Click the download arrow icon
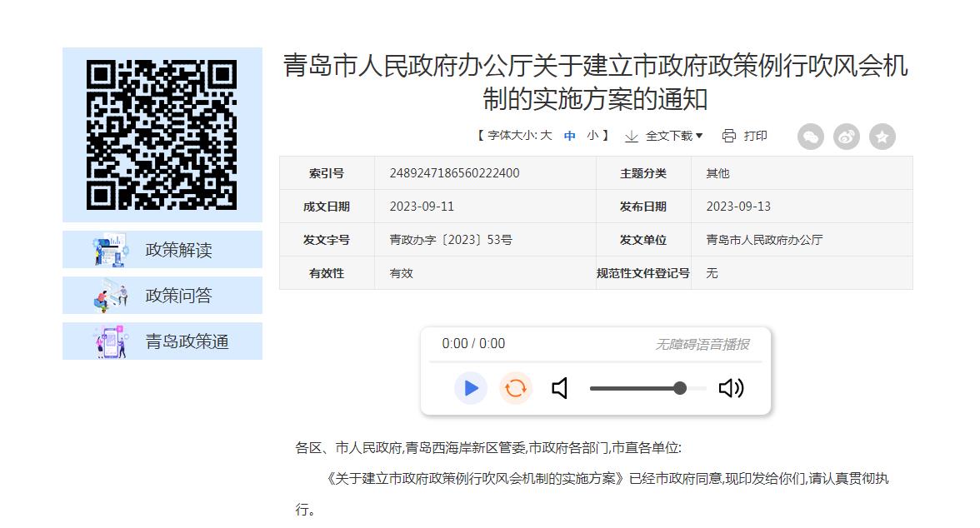 tap(632, 136)
